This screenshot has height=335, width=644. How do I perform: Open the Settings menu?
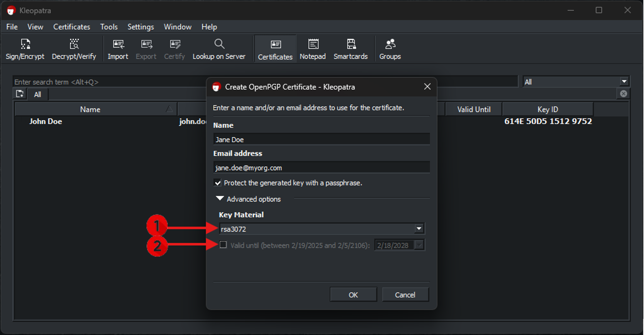tap(141, 27)
